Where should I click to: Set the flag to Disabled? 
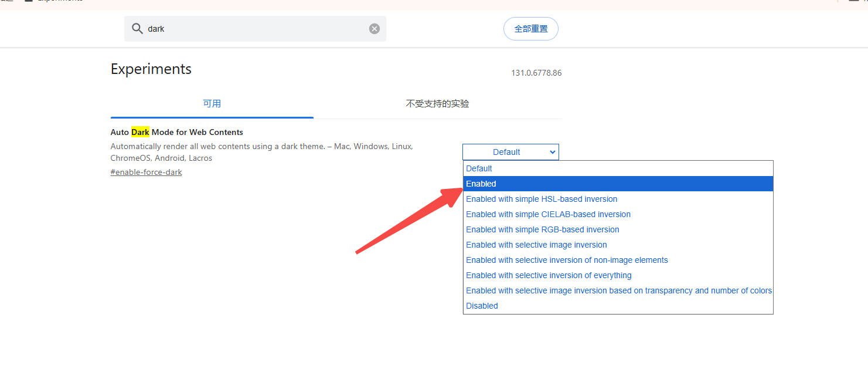(482, 306)
